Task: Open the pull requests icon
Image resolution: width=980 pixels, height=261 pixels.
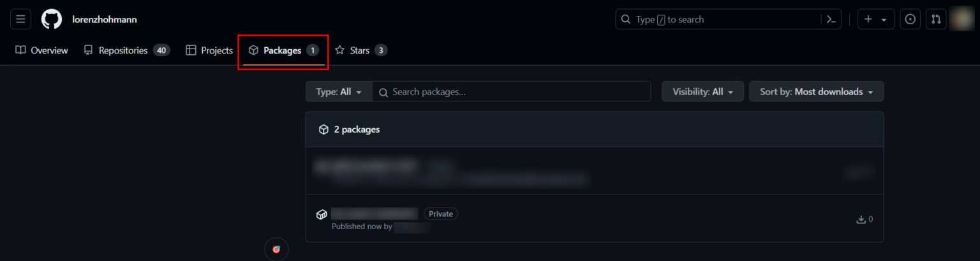Action: pyautogui.click(x=936, y=20)
